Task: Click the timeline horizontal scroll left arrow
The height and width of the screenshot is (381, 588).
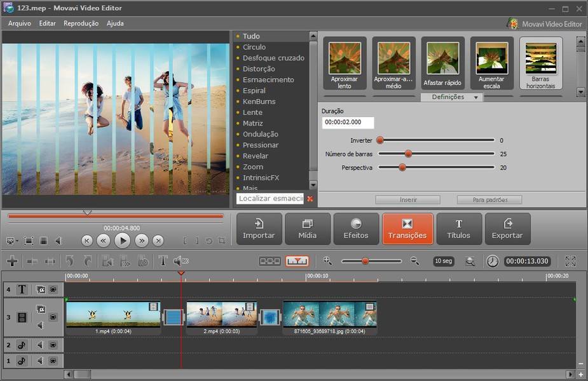Action: pyautogui.click(x=68, y=374)
